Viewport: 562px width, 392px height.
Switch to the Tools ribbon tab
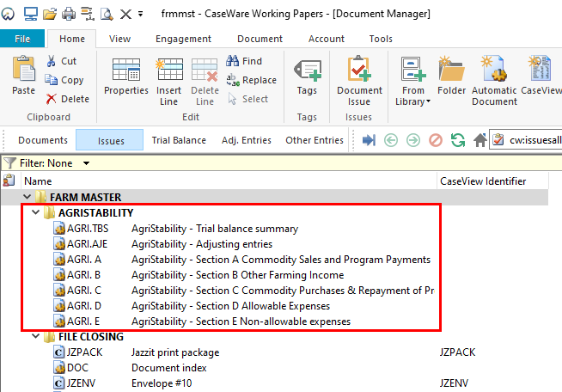[381, 39]
